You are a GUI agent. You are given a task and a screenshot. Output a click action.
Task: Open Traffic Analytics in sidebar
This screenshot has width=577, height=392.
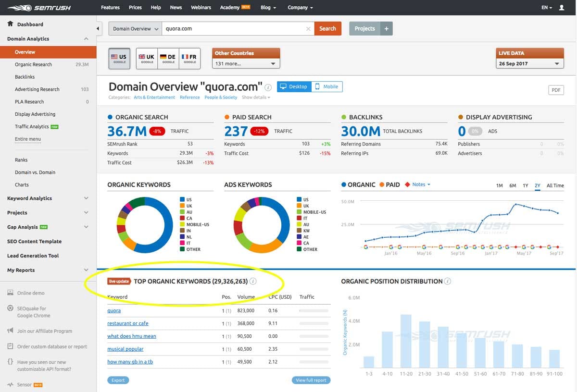point(32,127)
